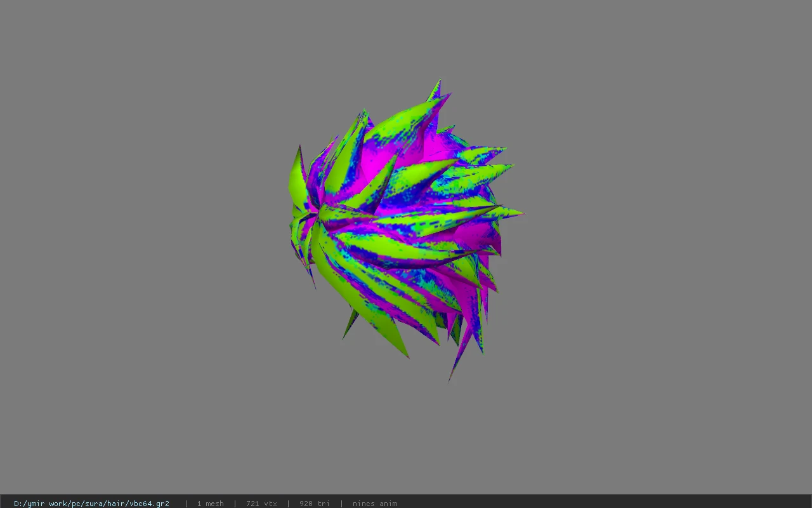Click the 'nincs anim' status text
The image size is (812, 508).
click(x=375, y=504)
